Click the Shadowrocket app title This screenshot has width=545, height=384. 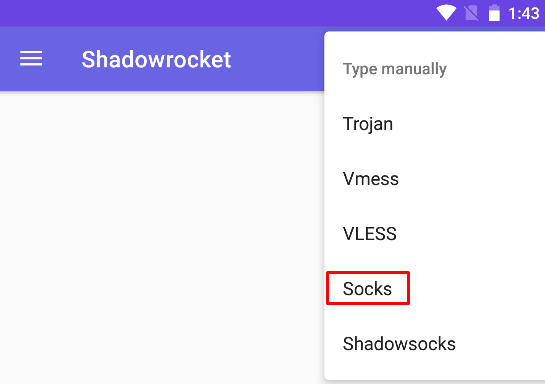click(156, 59)
